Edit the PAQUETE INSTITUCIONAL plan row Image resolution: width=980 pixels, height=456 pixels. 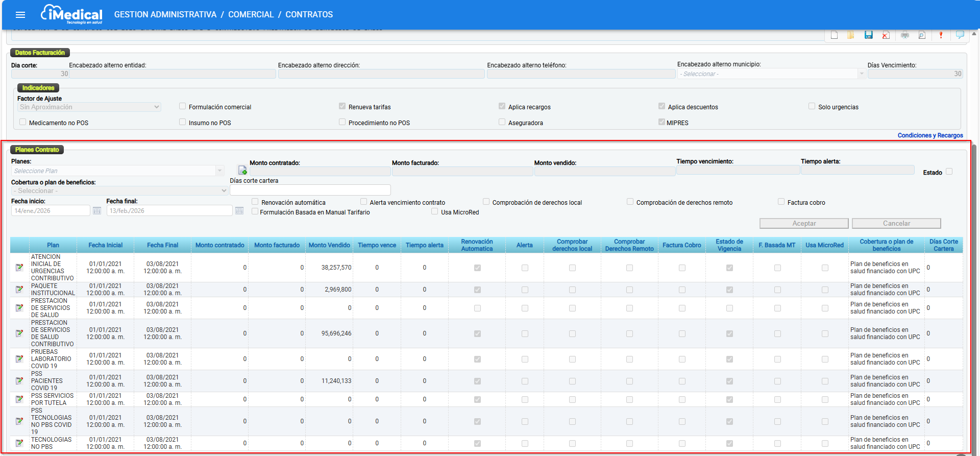(19, 290)
